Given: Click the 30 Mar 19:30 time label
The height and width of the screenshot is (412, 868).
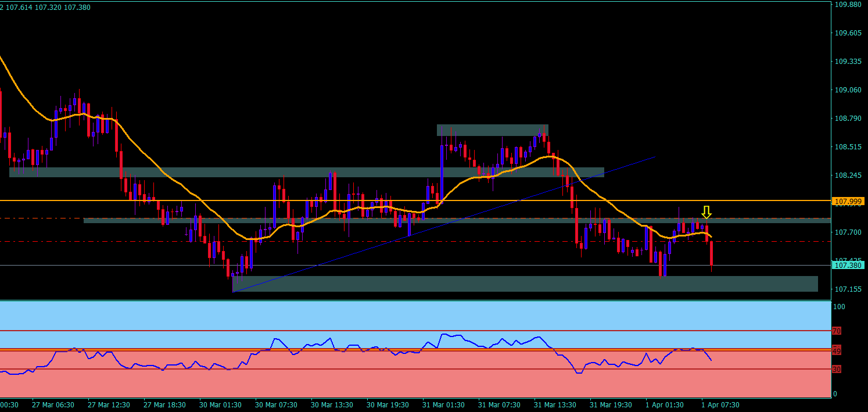Looking at the screenshot, I should [387, 404].
